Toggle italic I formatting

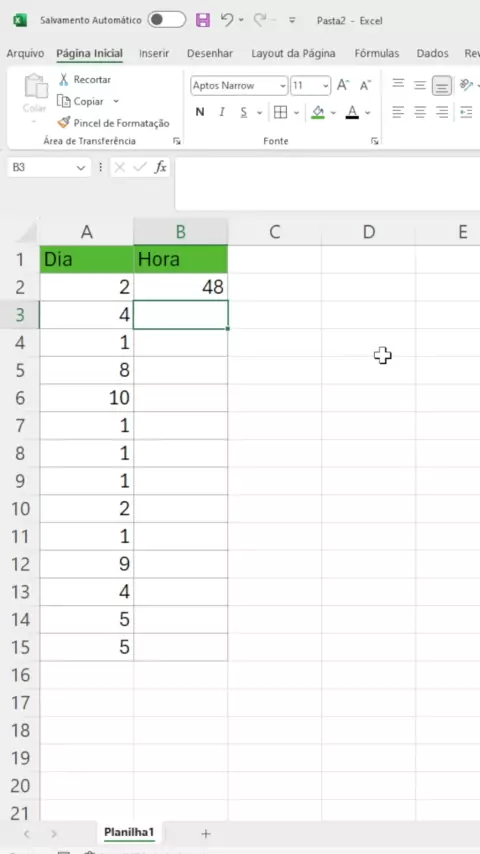pos(222,112)
